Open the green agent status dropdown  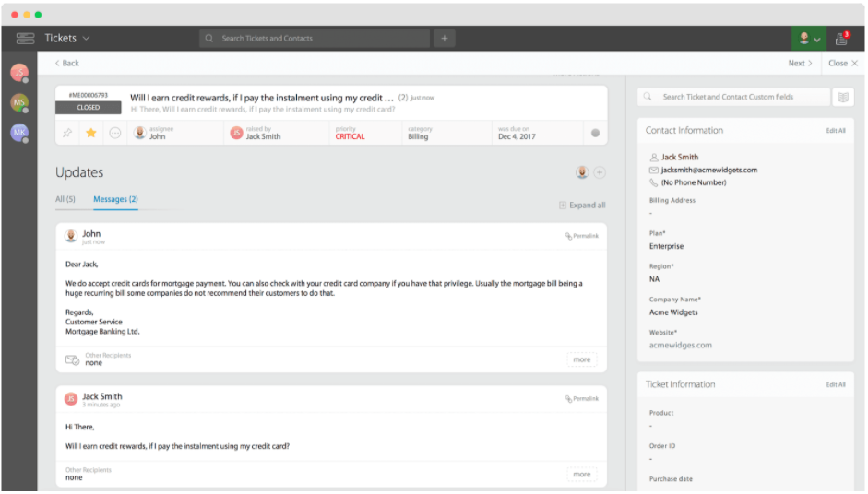click(808, 39)
